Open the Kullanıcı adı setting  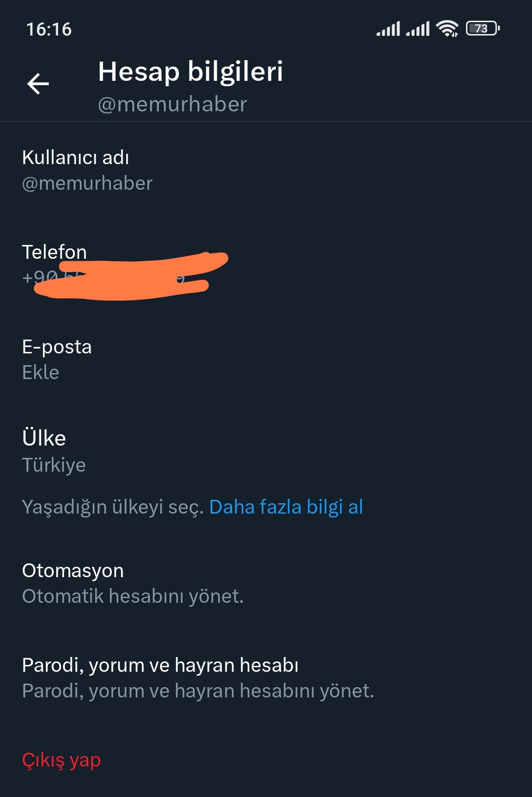(x=266, y=170)
